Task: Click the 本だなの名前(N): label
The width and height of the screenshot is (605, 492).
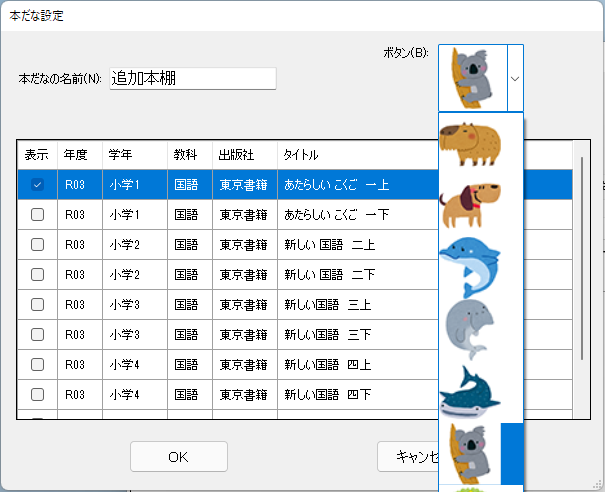Action: point(60,79)
